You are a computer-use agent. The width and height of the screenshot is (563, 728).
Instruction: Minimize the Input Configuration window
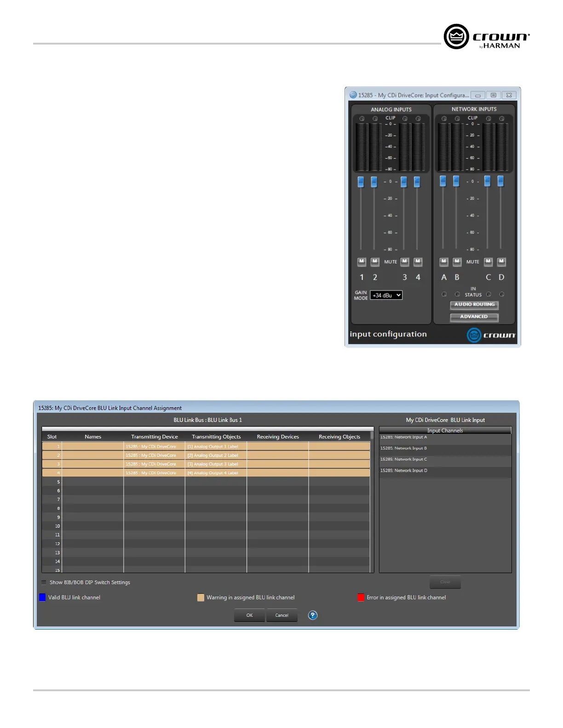(478, 95)
